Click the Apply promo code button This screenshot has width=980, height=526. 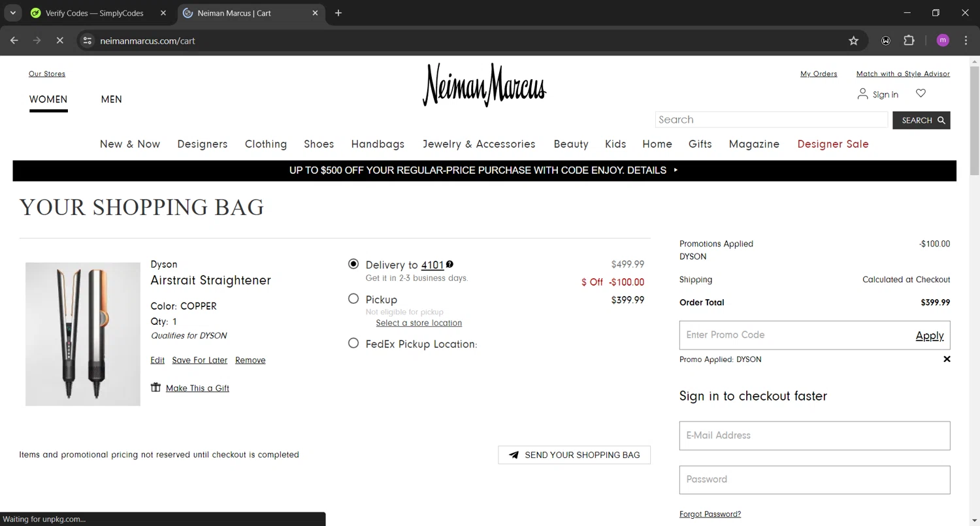click(930, 335)
